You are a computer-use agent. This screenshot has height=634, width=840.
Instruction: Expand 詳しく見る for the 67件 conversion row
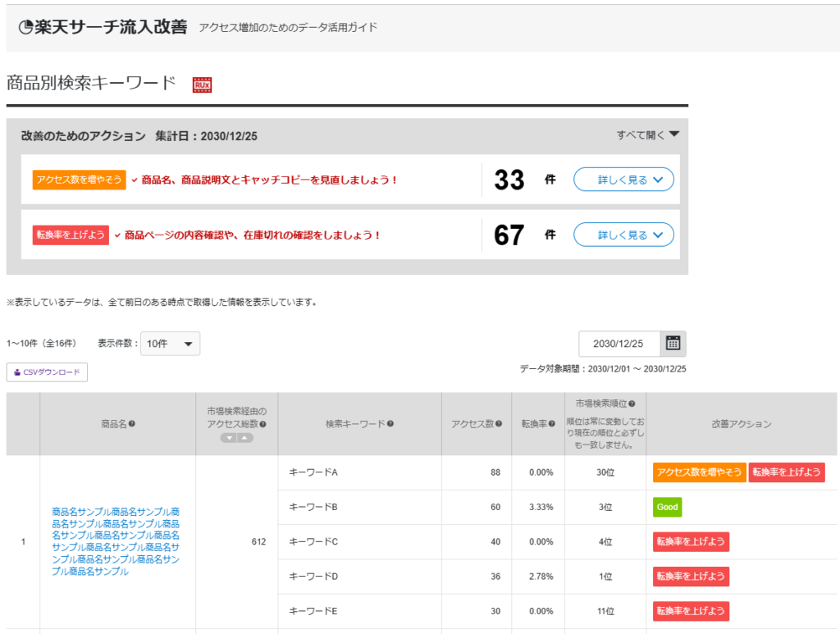[x=623, y=235]
